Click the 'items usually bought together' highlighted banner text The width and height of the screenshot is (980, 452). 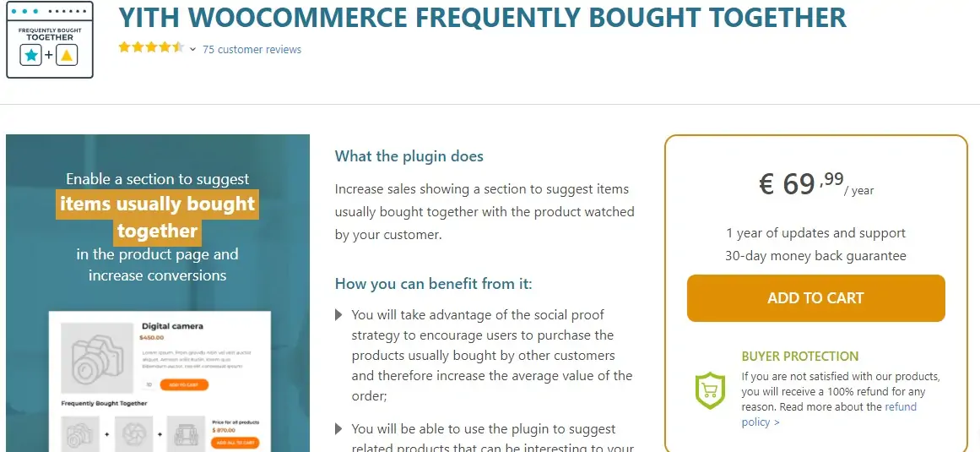[157, 217]
